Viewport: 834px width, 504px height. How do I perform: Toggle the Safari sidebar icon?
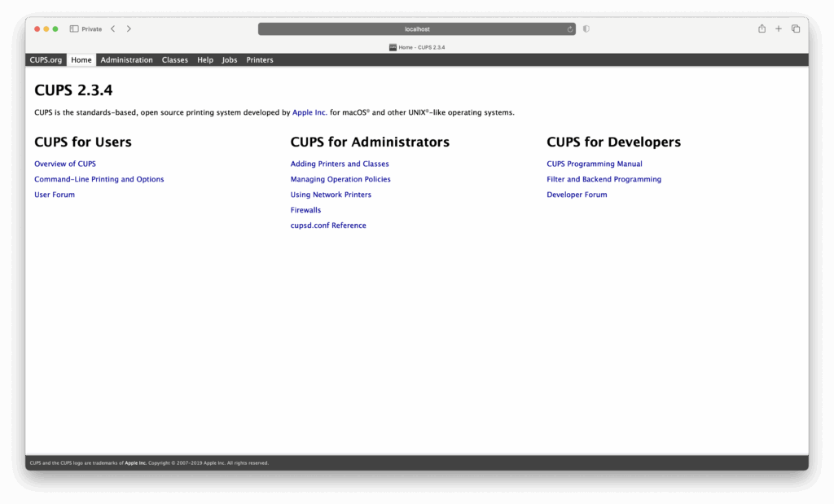point(74,28)
